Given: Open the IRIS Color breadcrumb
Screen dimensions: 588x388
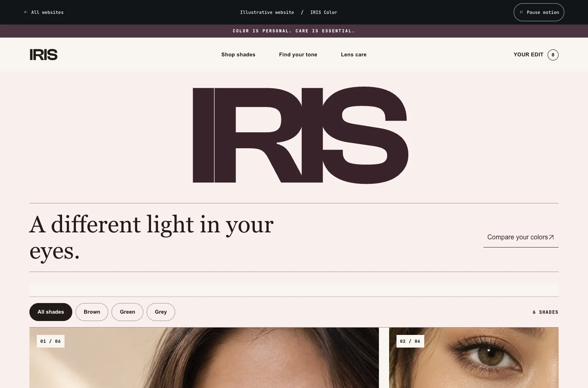Looking at the screenshot, I should pyautogui.click(x=323, y=12).
